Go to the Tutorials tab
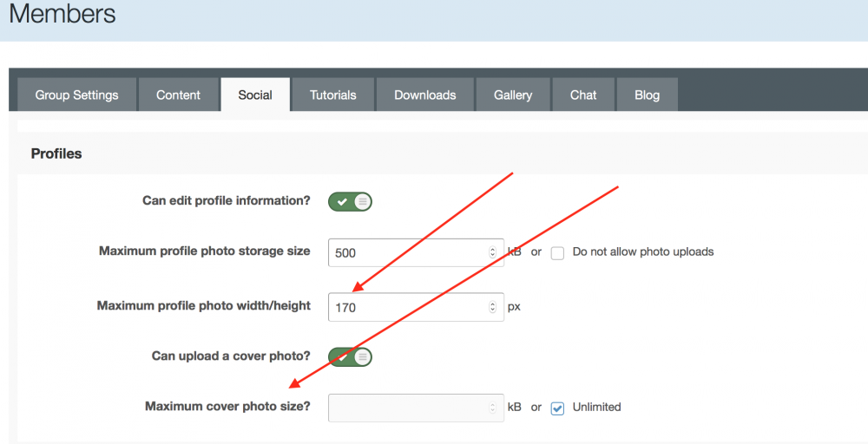This screenshot has width=868, height=444. pos(333,95)
